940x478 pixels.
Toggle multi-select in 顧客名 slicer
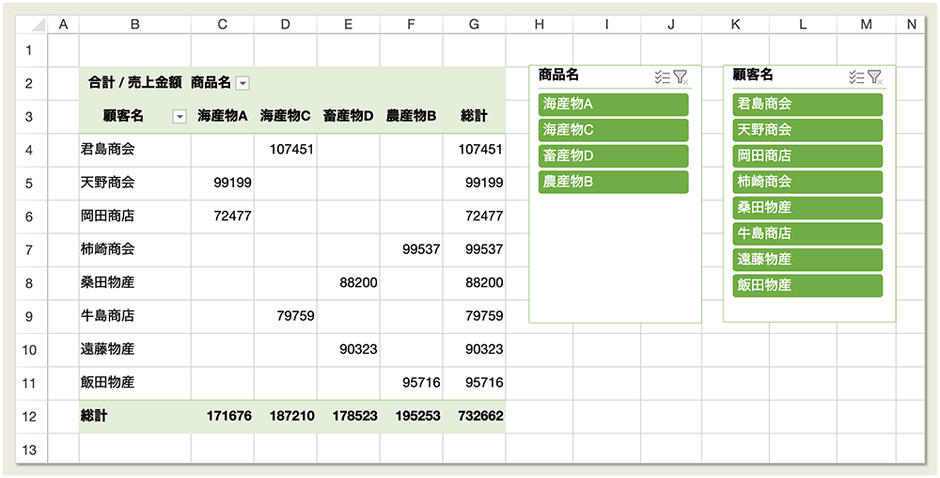pyautogui.click(x=856, y=77)
